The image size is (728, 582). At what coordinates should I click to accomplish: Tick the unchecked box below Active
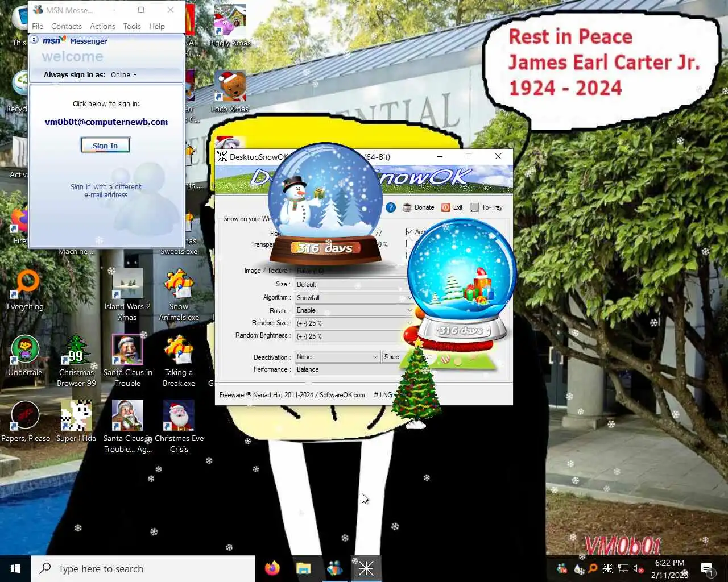click(x=409, y=243)
